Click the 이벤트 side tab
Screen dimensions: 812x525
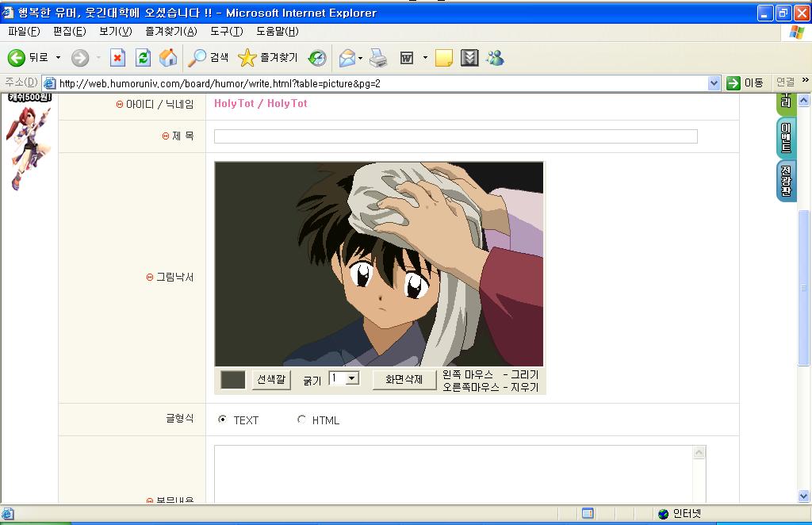pyautogui.click(x=786, y=138)
